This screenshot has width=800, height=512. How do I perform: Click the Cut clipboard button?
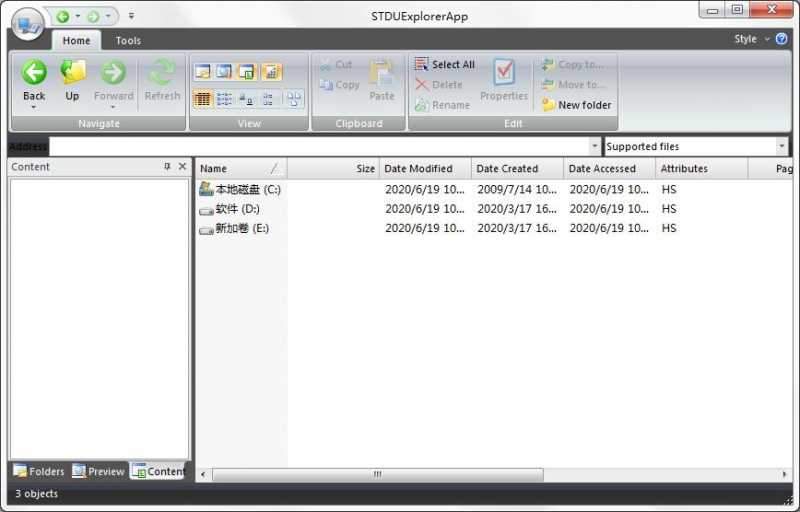(x=336, y=65)
